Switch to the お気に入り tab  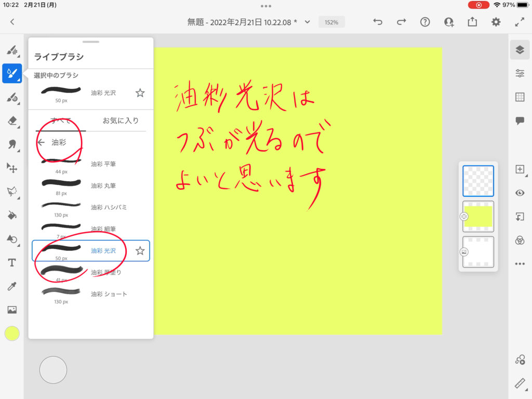pos(121,121)
